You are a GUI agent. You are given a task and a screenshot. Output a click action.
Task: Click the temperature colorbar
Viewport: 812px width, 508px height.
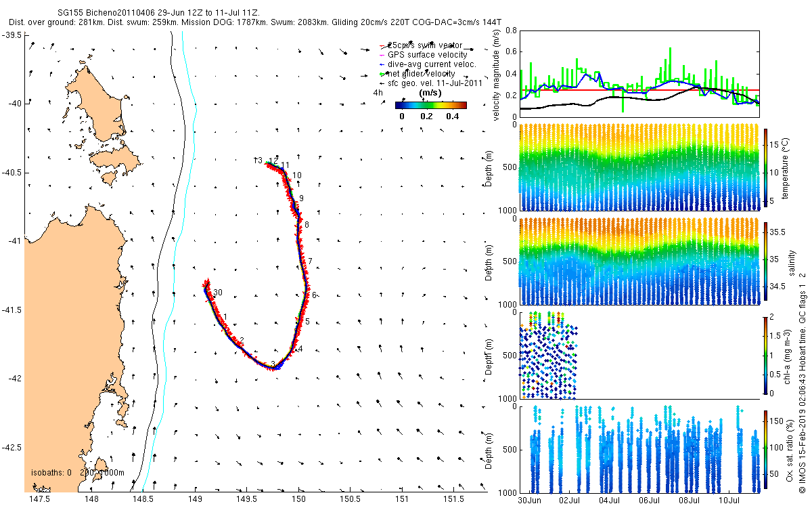[x=766, y=167]
